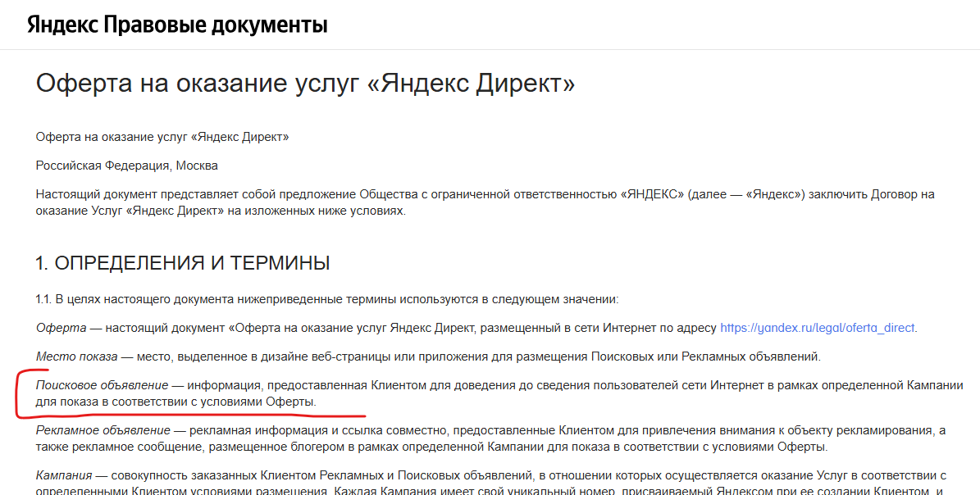980x495 pixels.
Task: Open Правовые документы from the header
Action: tap(216, 25)
